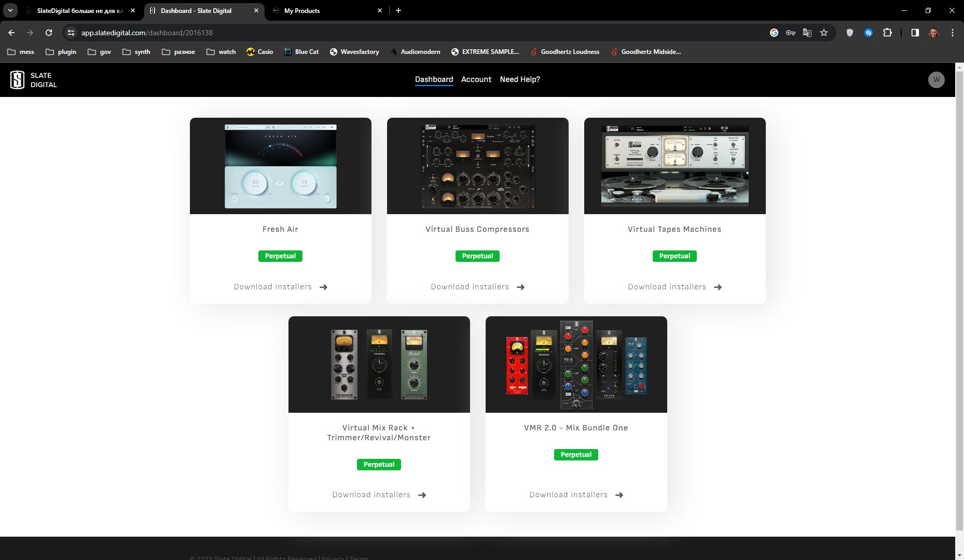Click the Shazam extension icon

(869, 33)
